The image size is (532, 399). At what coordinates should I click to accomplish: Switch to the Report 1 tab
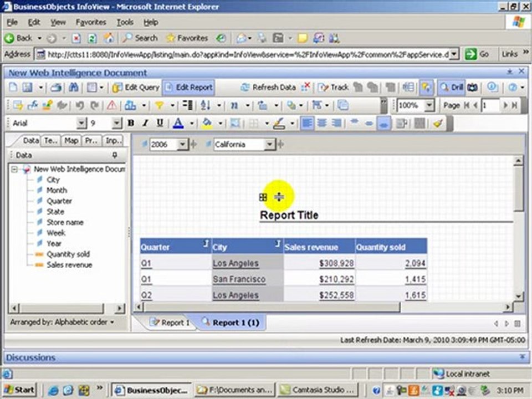pos(170,323)
